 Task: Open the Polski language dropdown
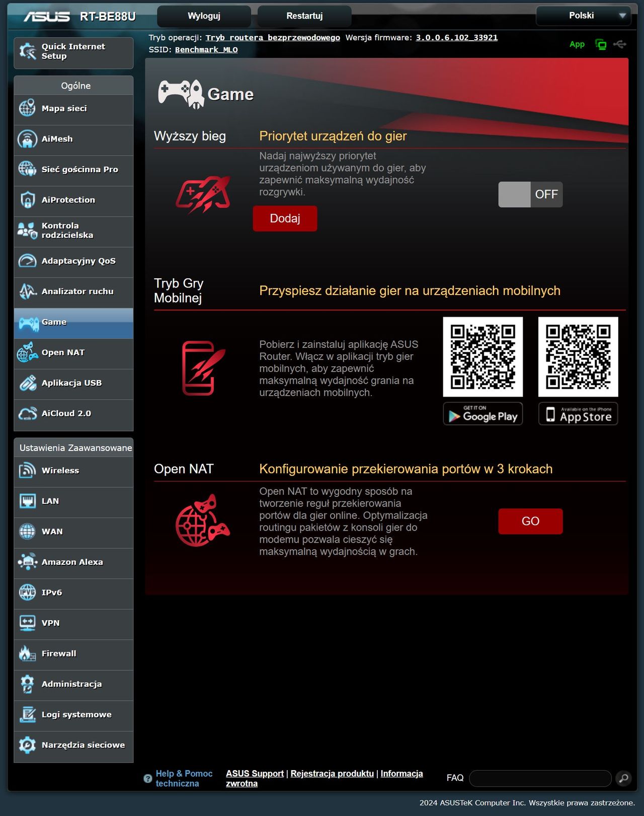click(x=584, y=16)
